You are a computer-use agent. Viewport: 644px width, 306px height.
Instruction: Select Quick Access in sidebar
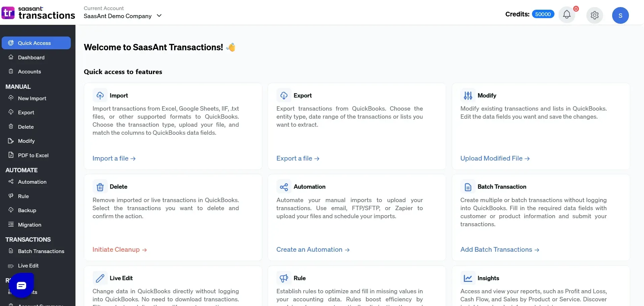pos(36,43)
